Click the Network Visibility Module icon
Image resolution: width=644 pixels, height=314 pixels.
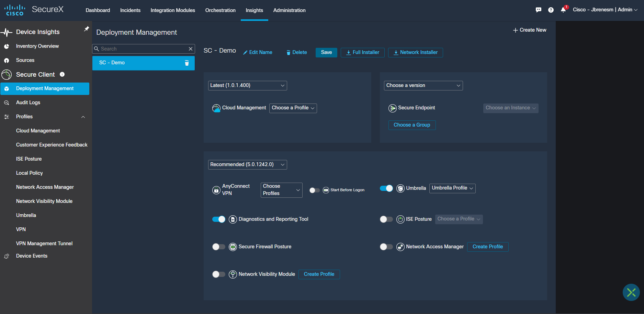(233, 274)
